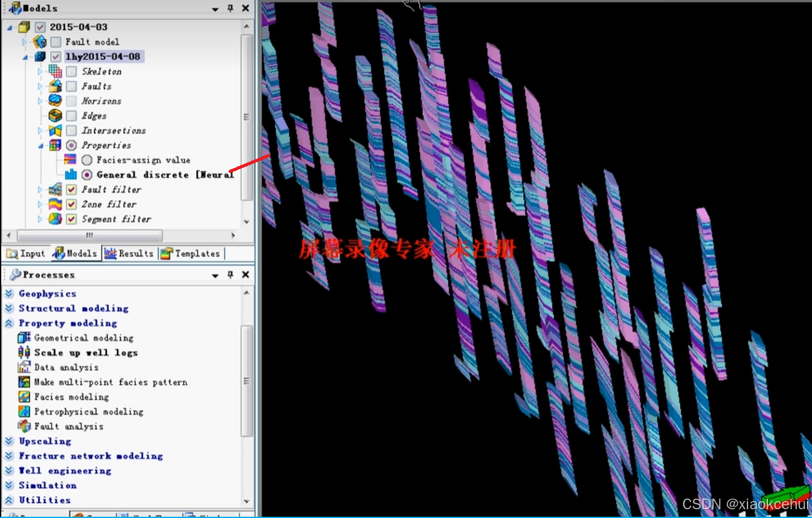Click the Edges icon
The height and width of the screenshot is (518, 812).
coord(55,116)
